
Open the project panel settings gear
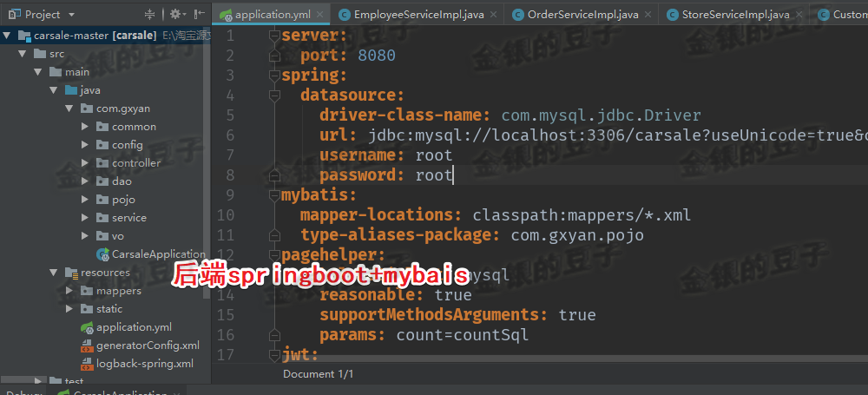click(x=175, y=15)
